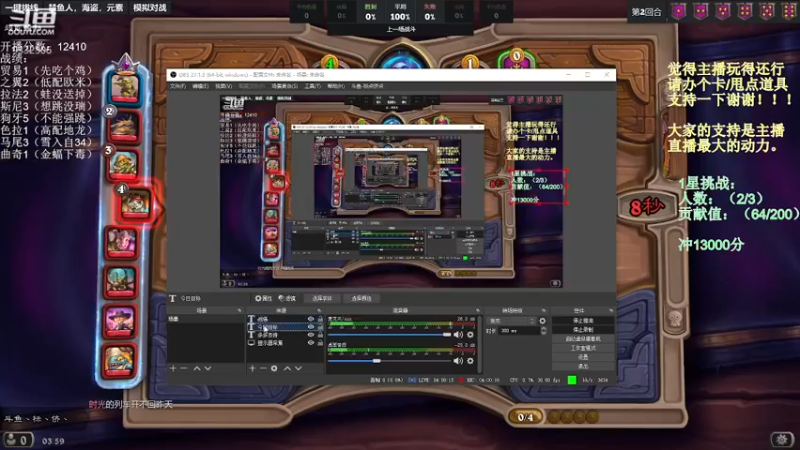
Task: Toggle visibility eye for 多多支持 source
Action: point(311,335)
